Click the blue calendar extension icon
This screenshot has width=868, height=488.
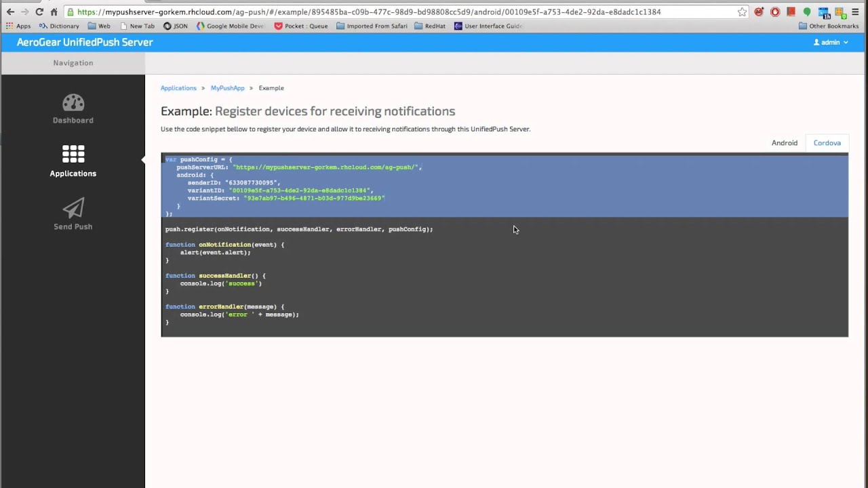tap(824, 12)
